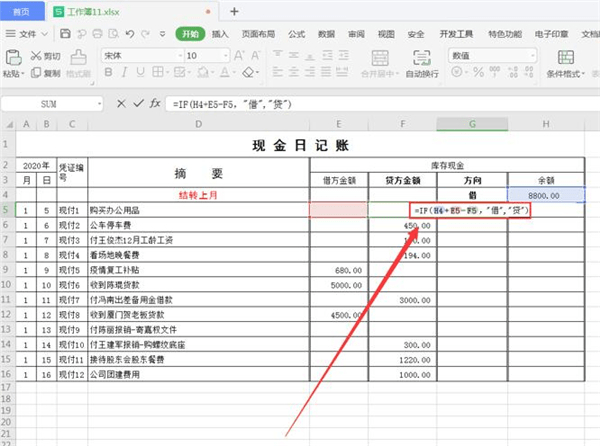Screen dimensions: 600x446
Task: Open the number format 数值 dropdown
Action: (533, 56)
